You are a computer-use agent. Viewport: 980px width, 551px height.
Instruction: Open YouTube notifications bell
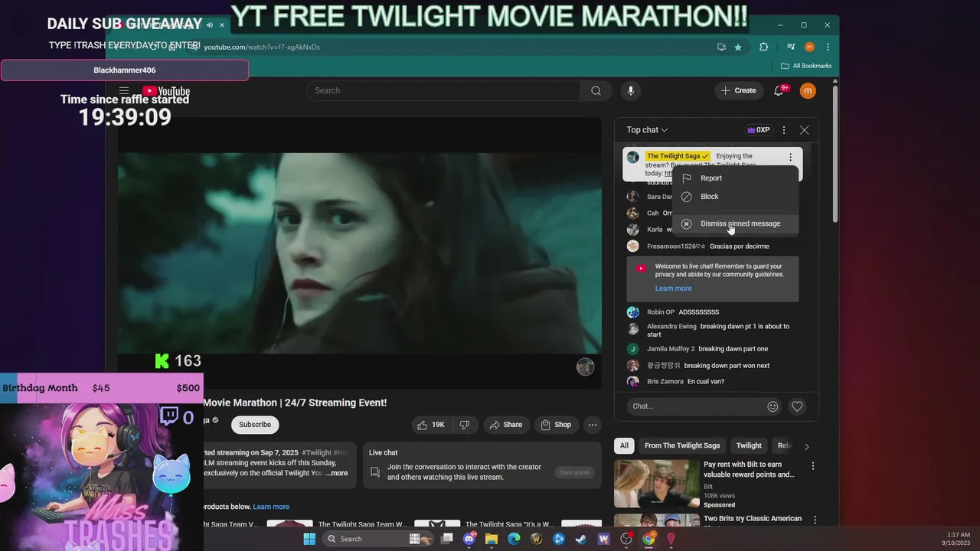click(x=779, y=90)
